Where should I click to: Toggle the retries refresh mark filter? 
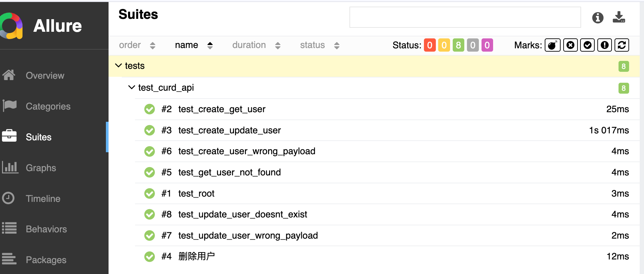point(622,45)
